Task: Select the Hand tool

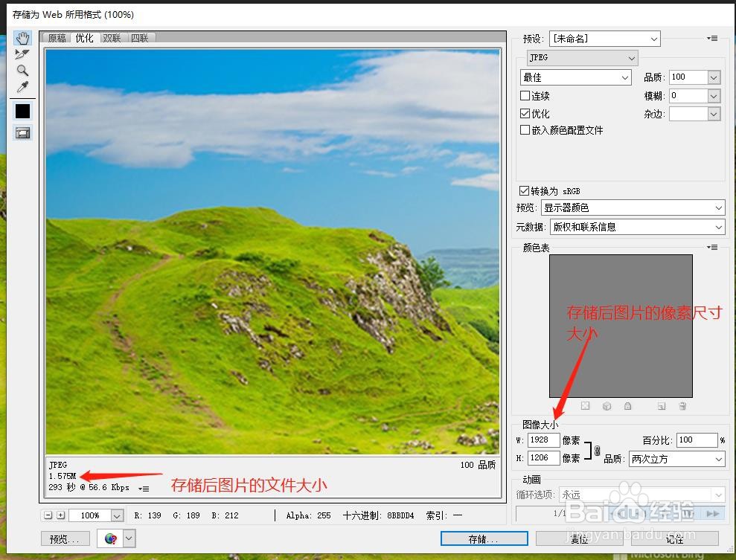Action: (22, 38)
